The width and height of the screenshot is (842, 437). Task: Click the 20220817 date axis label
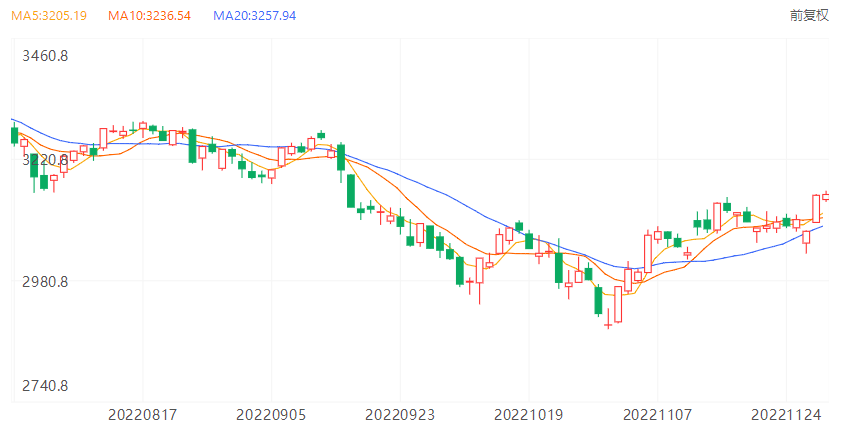point(142,413)
